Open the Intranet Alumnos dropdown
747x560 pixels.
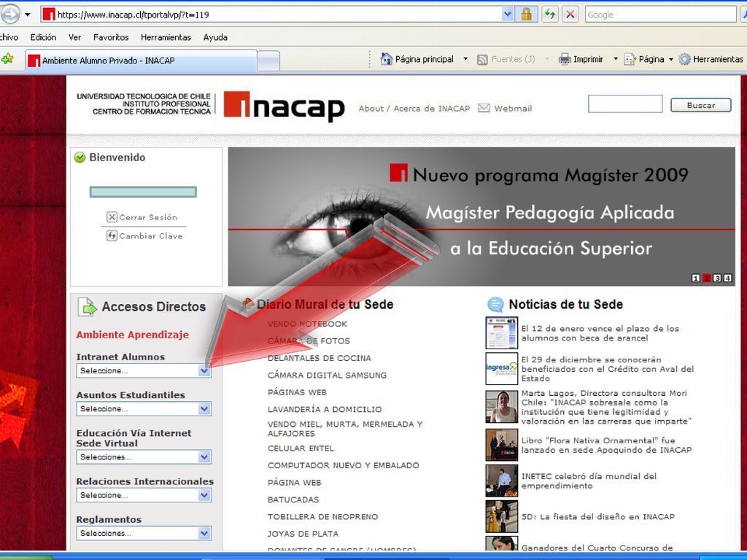point(144,370)
